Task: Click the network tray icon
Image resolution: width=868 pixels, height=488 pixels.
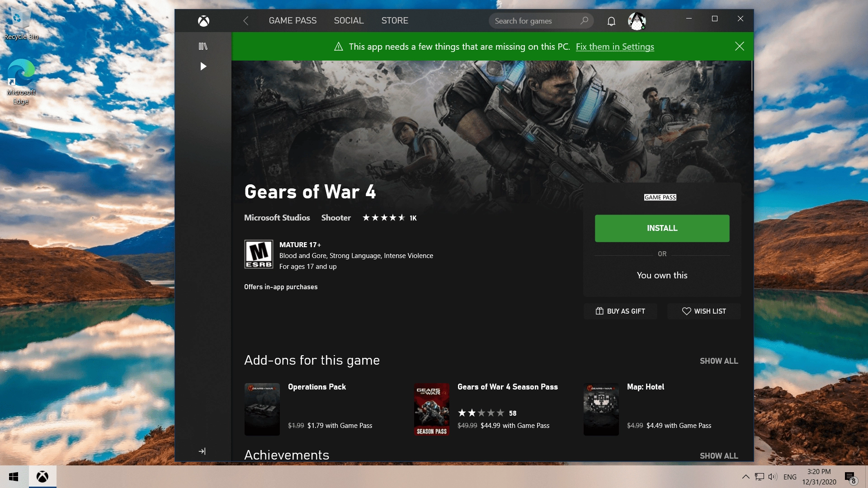Action: pyautogui.click(x=759, y=477)
